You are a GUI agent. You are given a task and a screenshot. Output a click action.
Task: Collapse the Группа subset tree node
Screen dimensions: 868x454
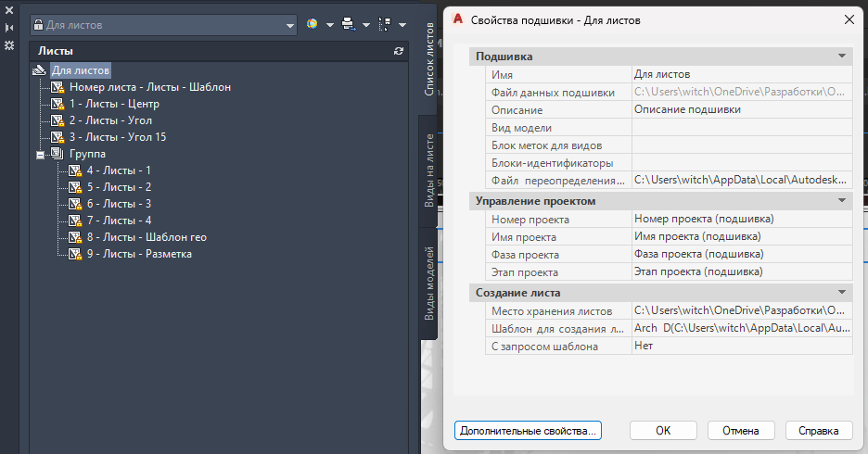click(x=41, y=154)
